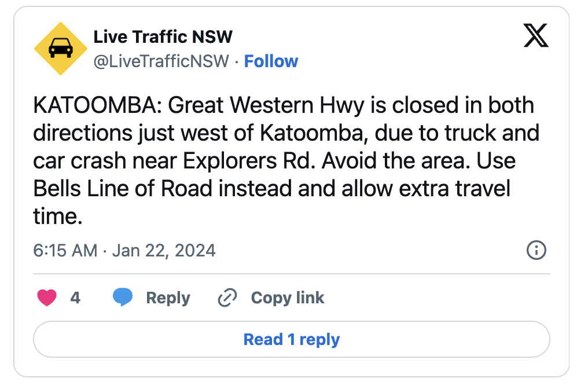
Task: Click the like count number 4
Action: coord(75,298)
